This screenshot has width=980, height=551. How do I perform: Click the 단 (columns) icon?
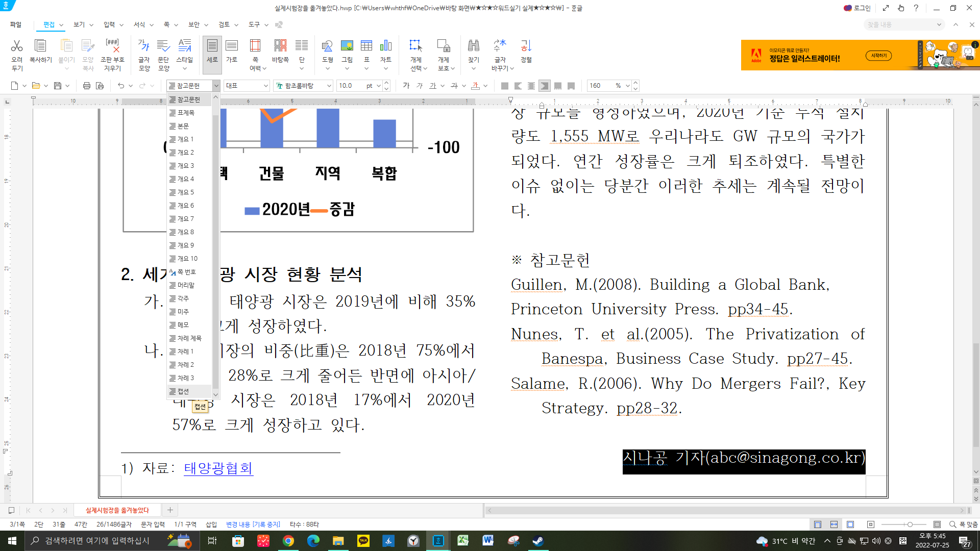302,46
